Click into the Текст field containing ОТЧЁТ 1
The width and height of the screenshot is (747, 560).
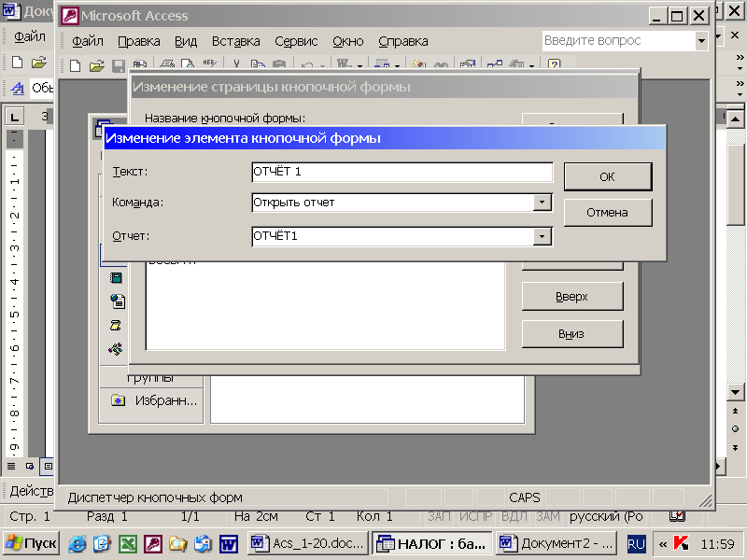402,172
